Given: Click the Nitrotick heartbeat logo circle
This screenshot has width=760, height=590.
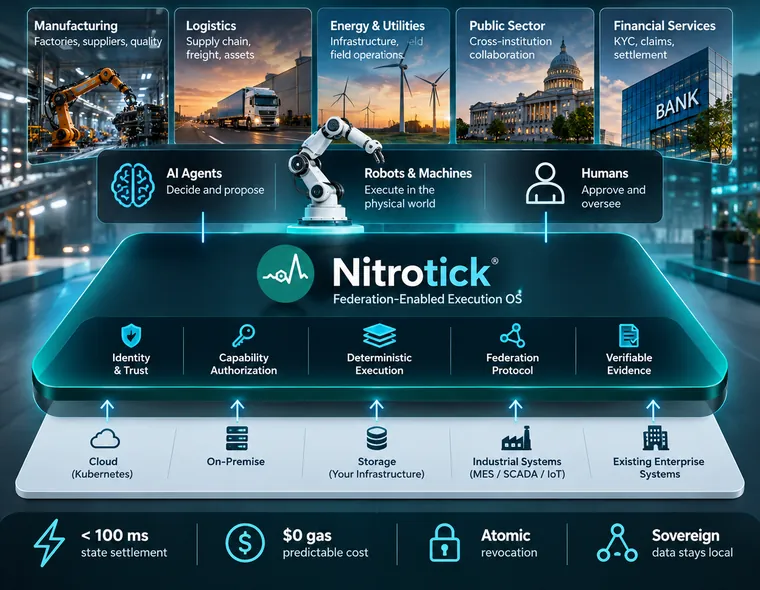Looking at the screenshot, I should pos(285,274).
